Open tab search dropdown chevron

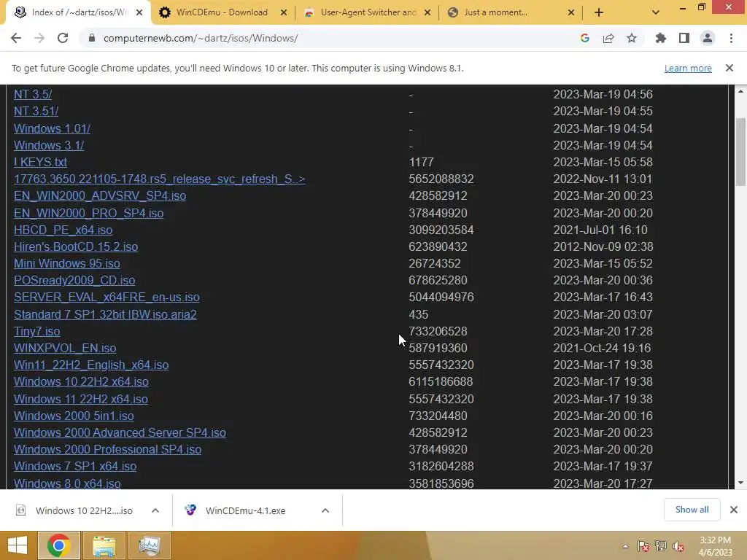(x=656, y=13)
